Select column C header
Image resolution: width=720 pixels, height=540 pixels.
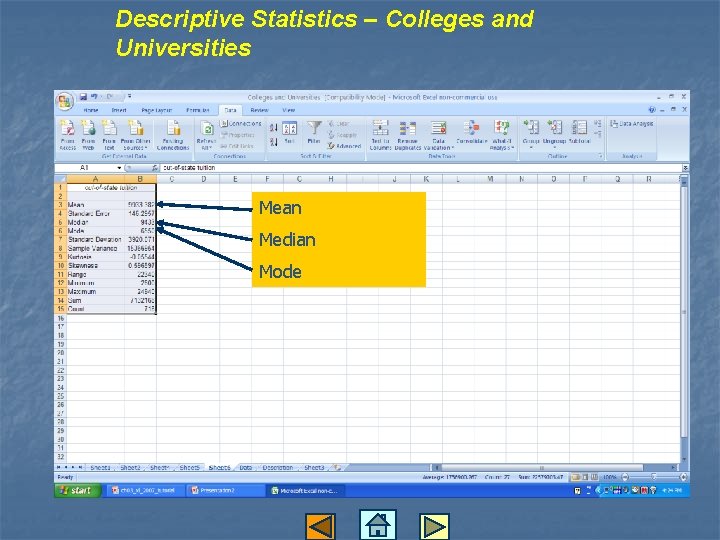click(172, 179)
